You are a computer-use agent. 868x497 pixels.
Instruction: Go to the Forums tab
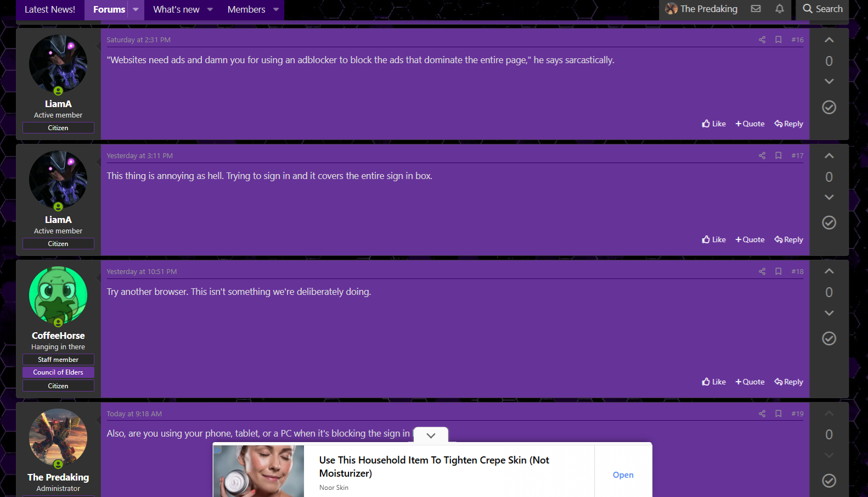109,9
